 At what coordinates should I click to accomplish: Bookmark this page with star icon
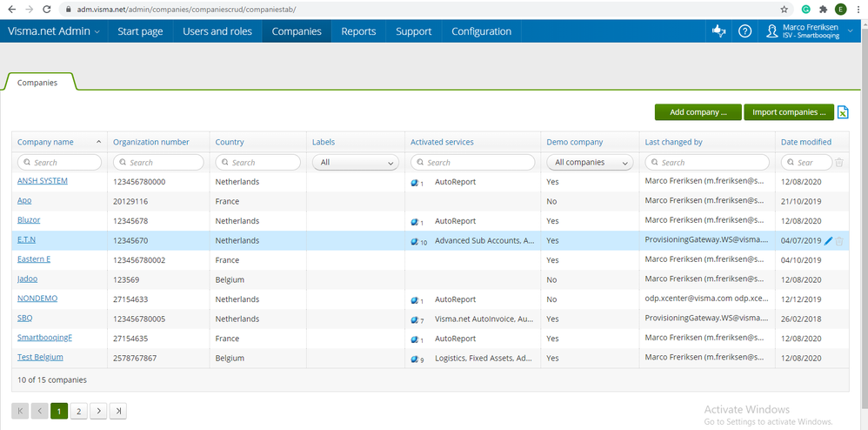click(784, 10)
